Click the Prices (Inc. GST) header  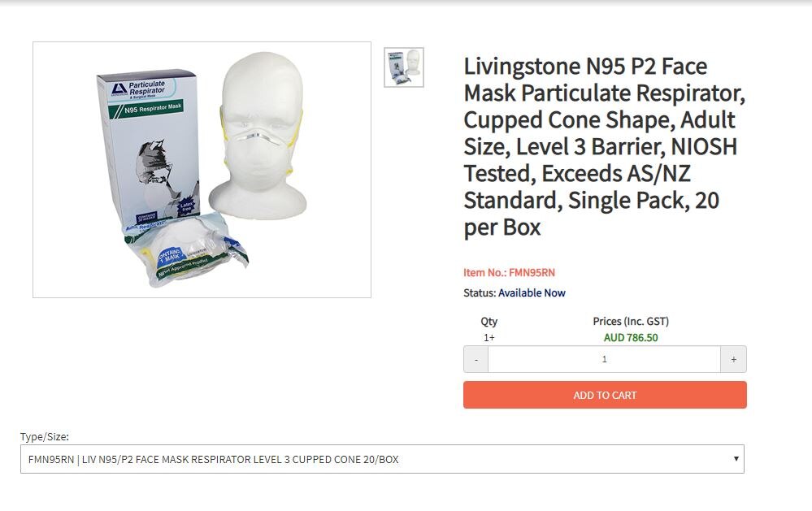(x=631, y=321)
